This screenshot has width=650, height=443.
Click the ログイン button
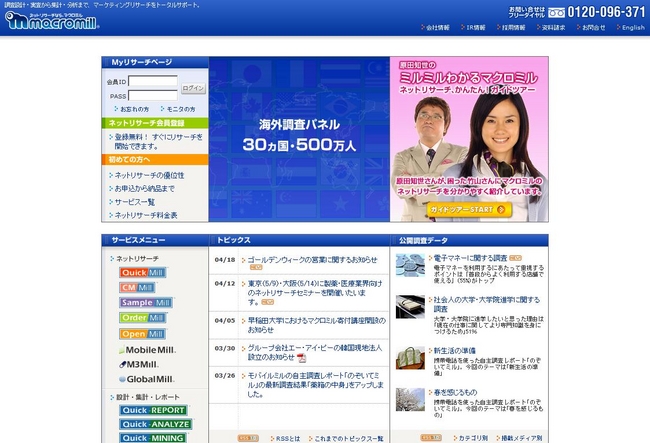pyautogui.click(x=194, y=88)
